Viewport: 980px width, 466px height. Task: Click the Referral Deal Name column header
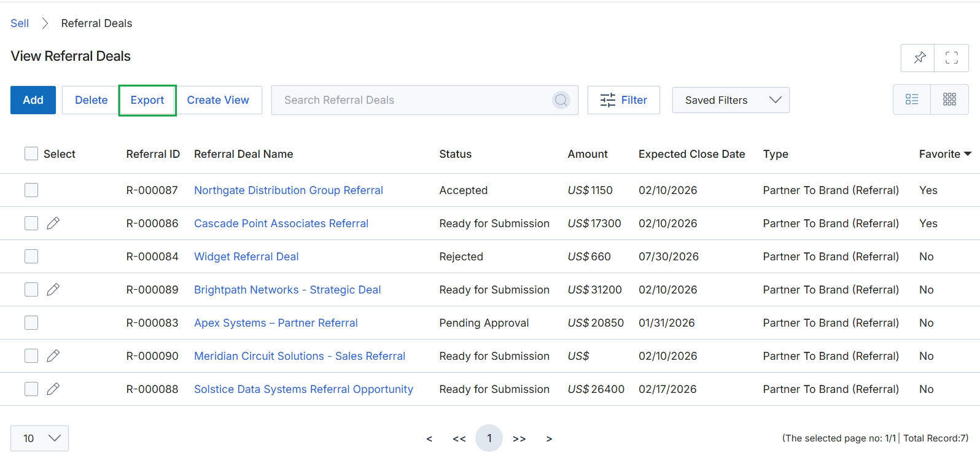click(243, 154)
